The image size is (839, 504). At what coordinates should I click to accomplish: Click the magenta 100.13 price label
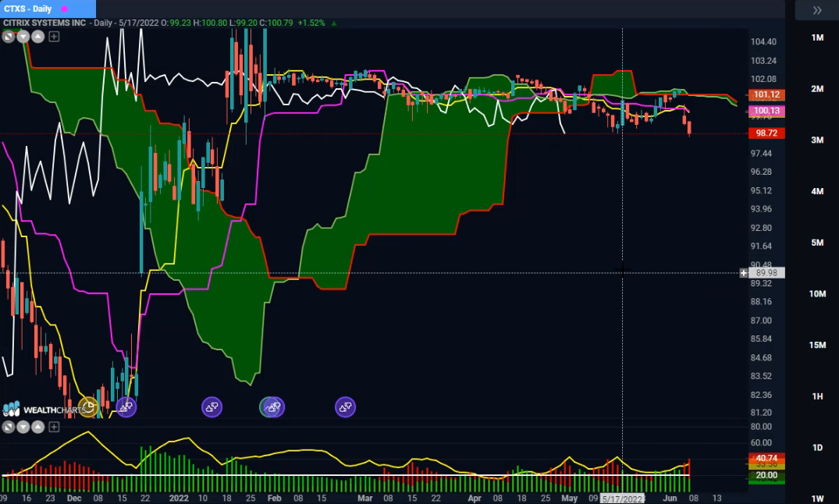point(766,111)
